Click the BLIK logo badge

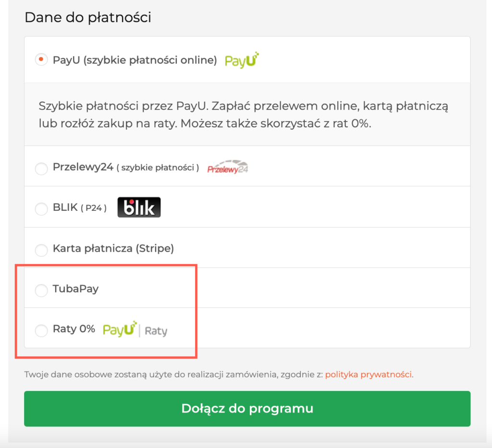click(x=139, y=207)
